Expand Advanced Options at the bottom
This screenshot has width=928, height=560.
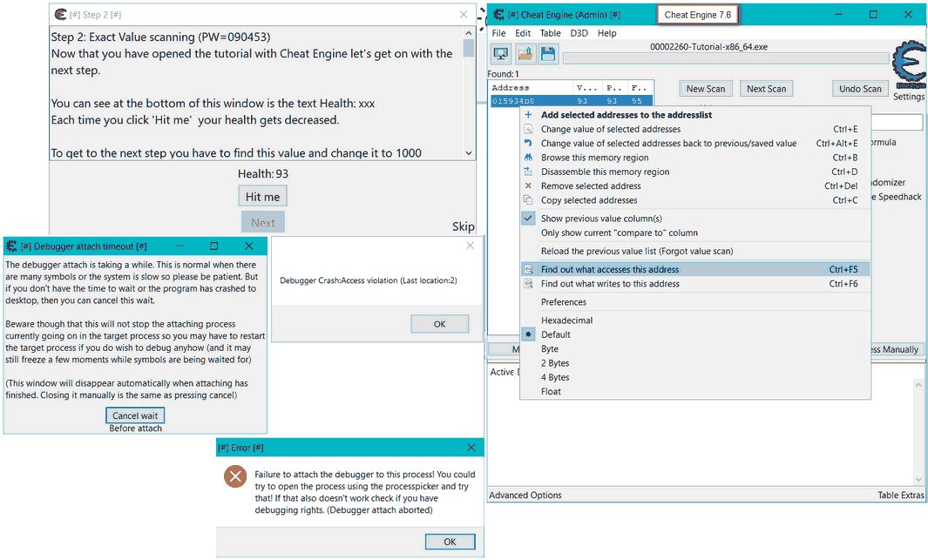(x=525, y=495)
